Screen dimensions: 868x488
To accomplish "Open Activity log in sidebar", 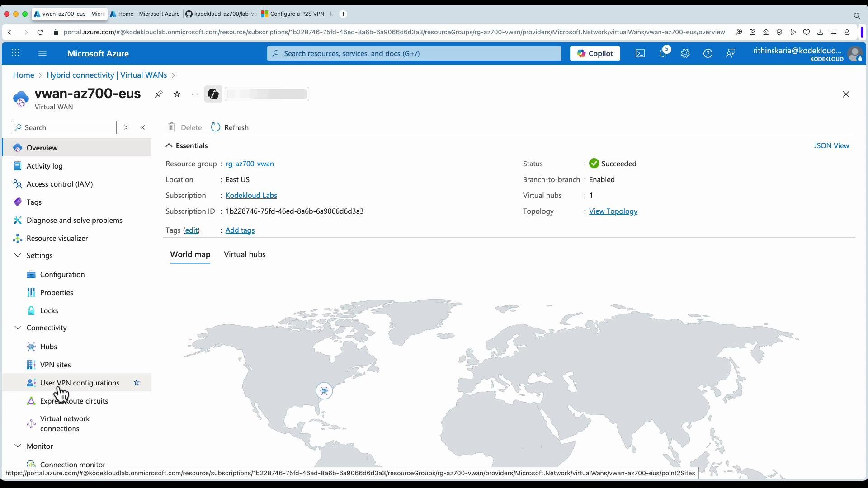I will tap(77, 166).
